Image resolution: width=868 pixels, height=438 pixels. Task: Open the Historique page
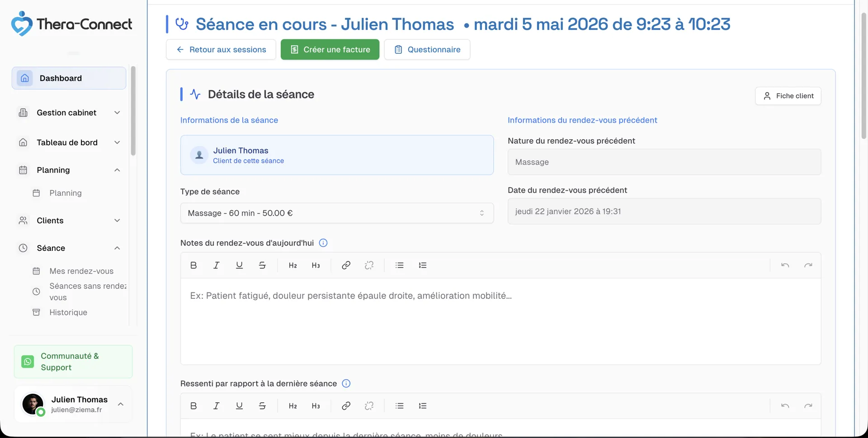[68, 312]
